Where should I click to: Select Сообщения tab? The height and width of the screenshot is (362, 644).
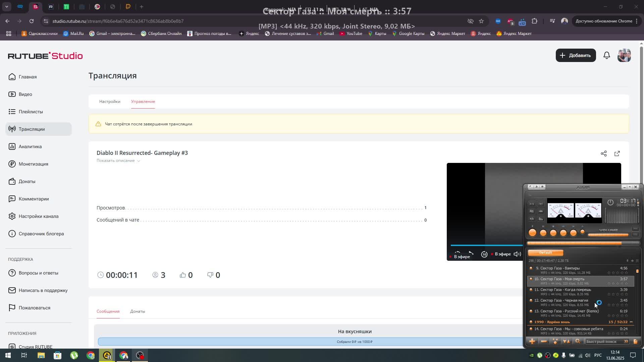[108, 311]
